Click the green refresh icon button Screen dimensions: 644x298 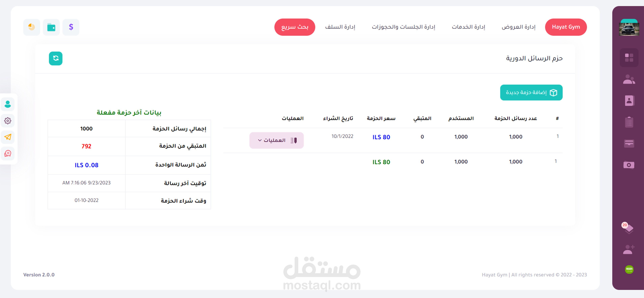point(56,58)
